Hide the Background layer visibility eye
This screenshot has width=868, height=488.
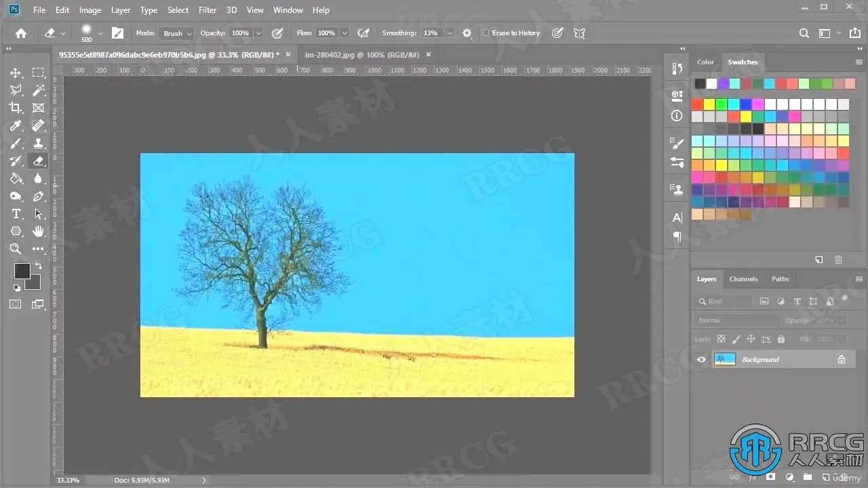click(x=701, y=360)
